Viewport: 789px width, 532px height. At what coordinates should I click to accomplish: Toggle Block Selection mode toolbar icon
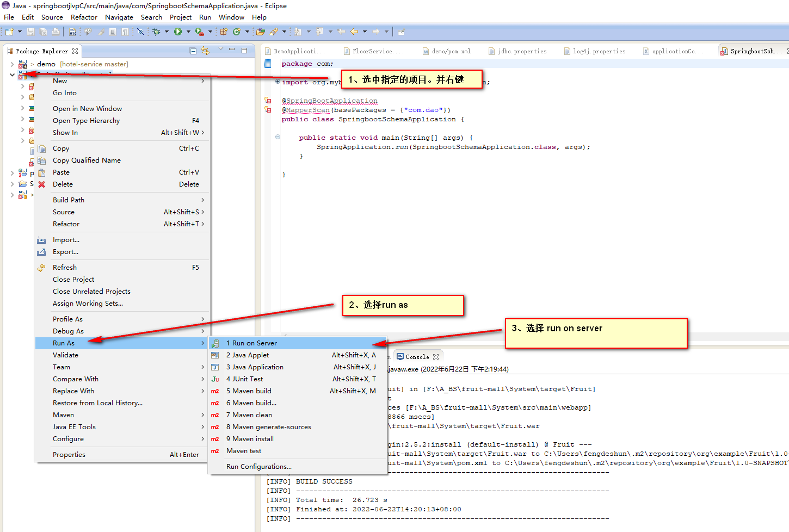click(113, 32)
